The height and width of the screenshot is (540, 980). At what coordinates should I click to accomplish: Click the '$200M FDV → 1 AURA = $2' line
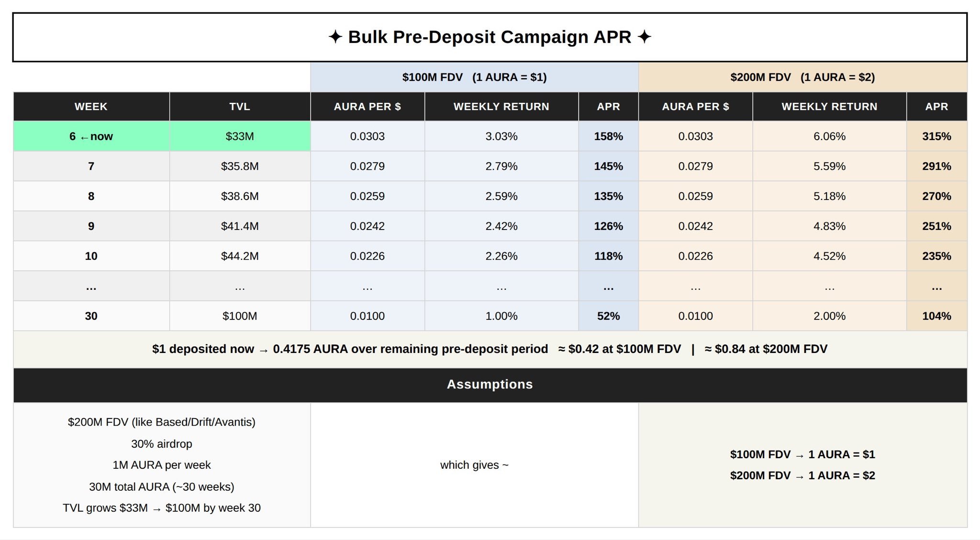tap(802, 475)
